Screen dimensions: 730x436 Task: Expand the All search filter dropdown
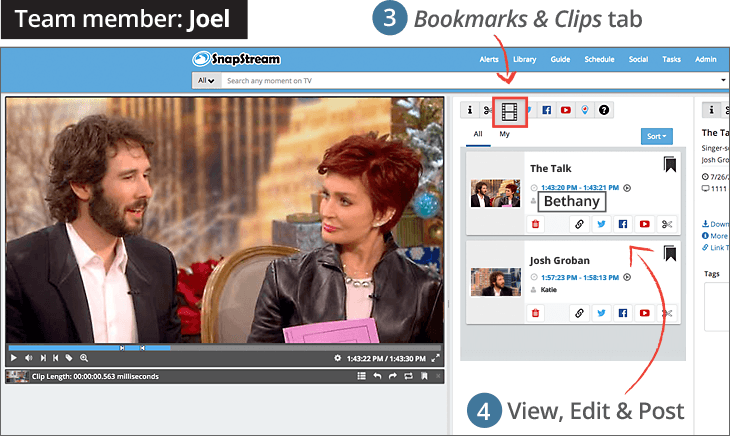pos(206,79)
